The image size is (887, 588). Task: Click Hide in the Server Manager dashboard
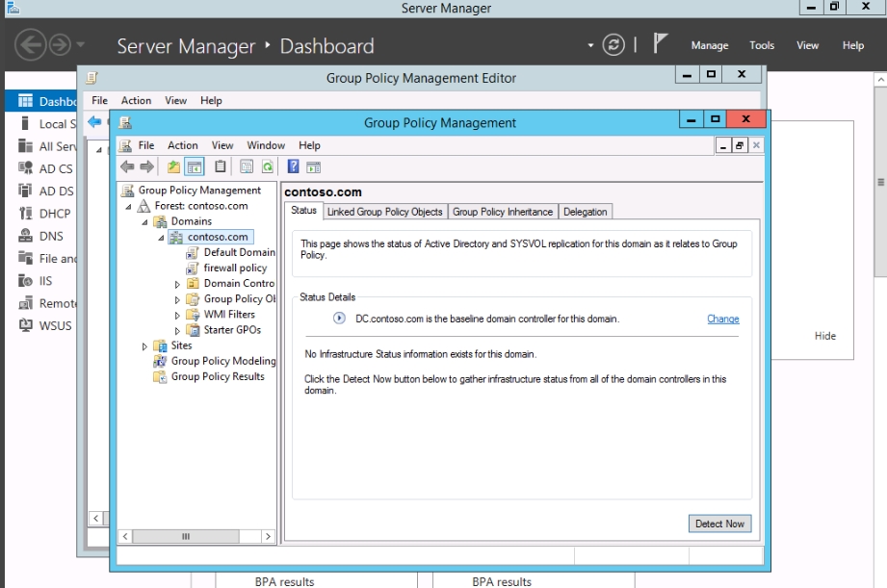click(x=825, y=336)
